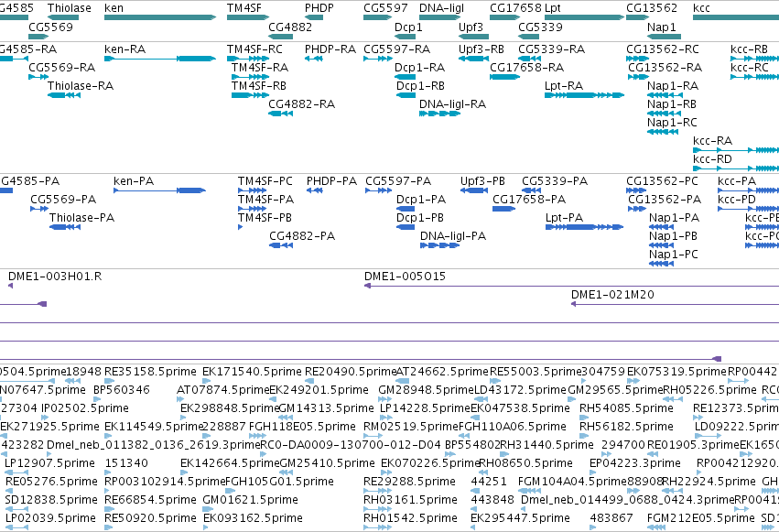779x532 pixels.
Task: Select transcript TM4SF-RA
Action: pyautogui.click(x=251, y=77)
